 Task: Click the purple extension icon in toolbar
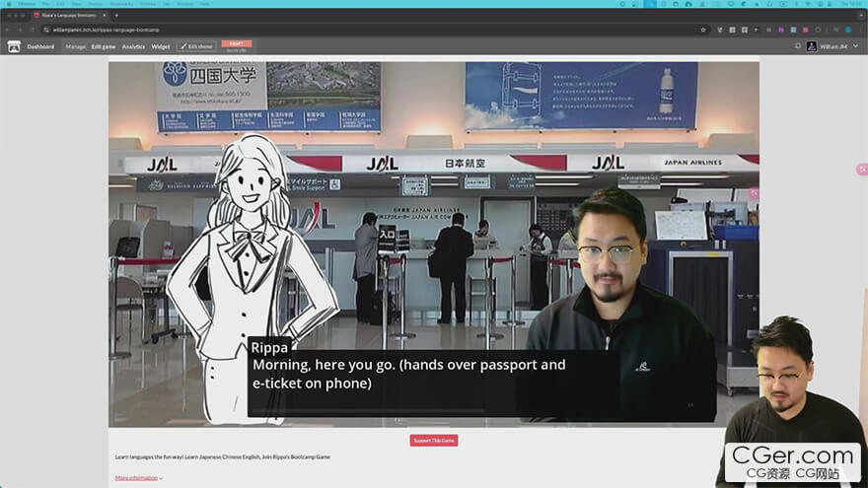[x=781, y=30]
